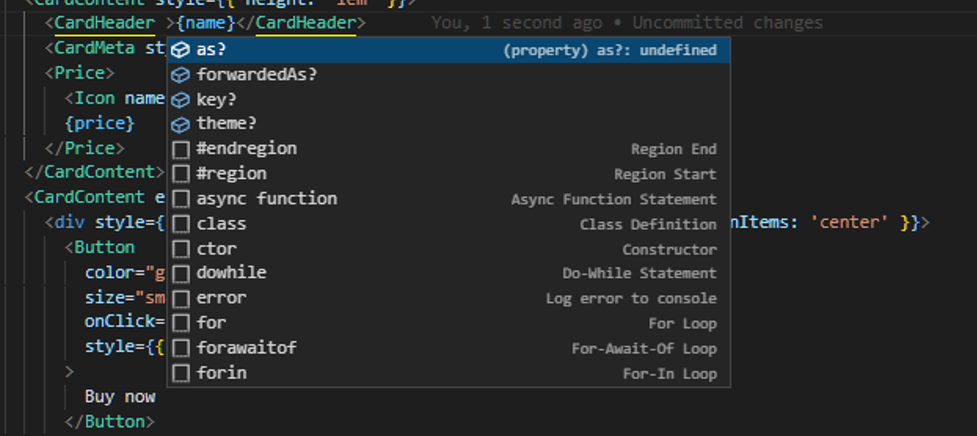Choose the 'forawaitof' For-Await-Of Loop entry
977x436 pixels.
(x=246, y=348)
